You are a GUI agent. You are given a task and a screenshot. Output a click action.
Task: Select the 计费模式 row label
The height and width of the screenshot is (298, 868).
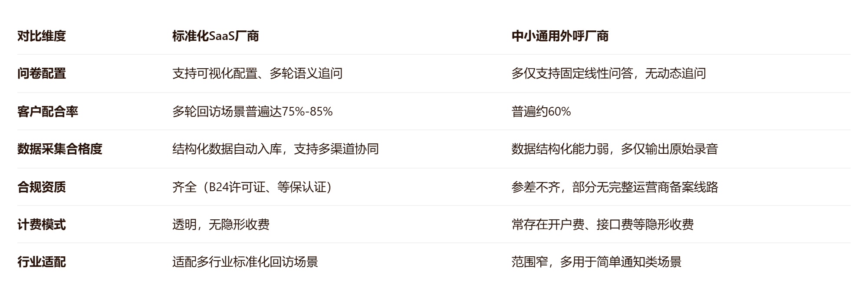(42, 225)
